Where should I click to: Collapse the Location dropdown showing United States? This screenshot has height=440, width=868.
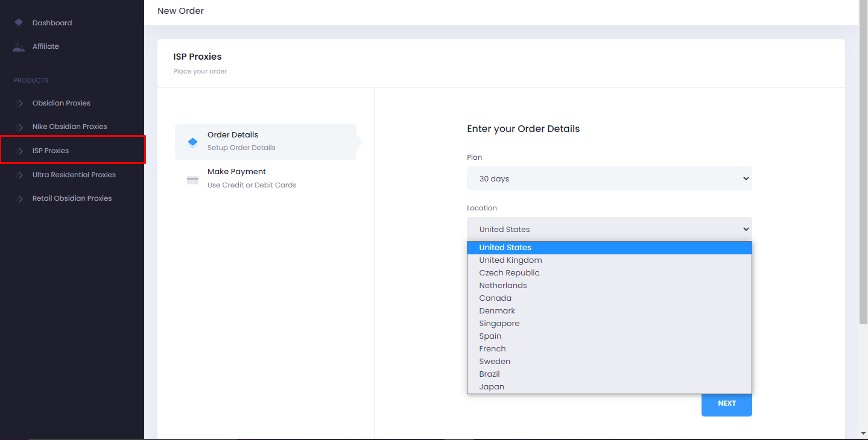coord(609,229)
